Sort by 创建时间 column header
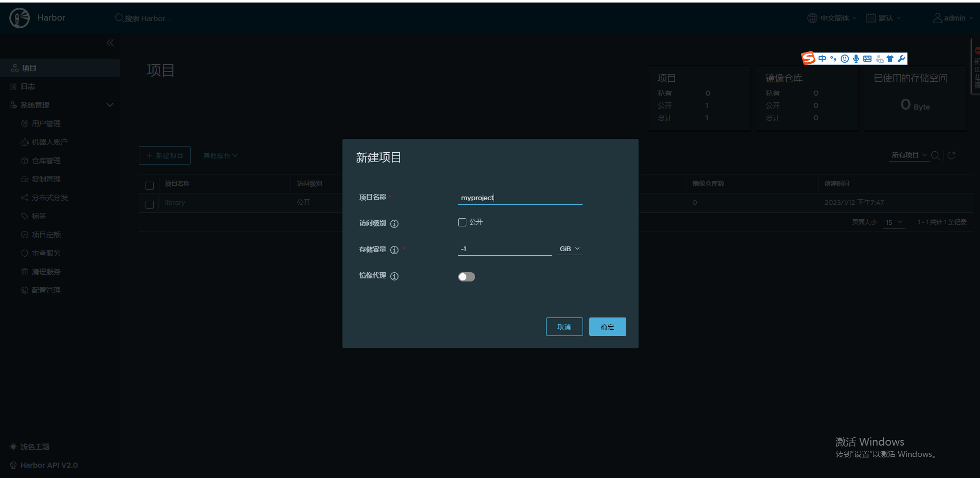The height and width of the screenshot is (478, 980). [837, 184]
